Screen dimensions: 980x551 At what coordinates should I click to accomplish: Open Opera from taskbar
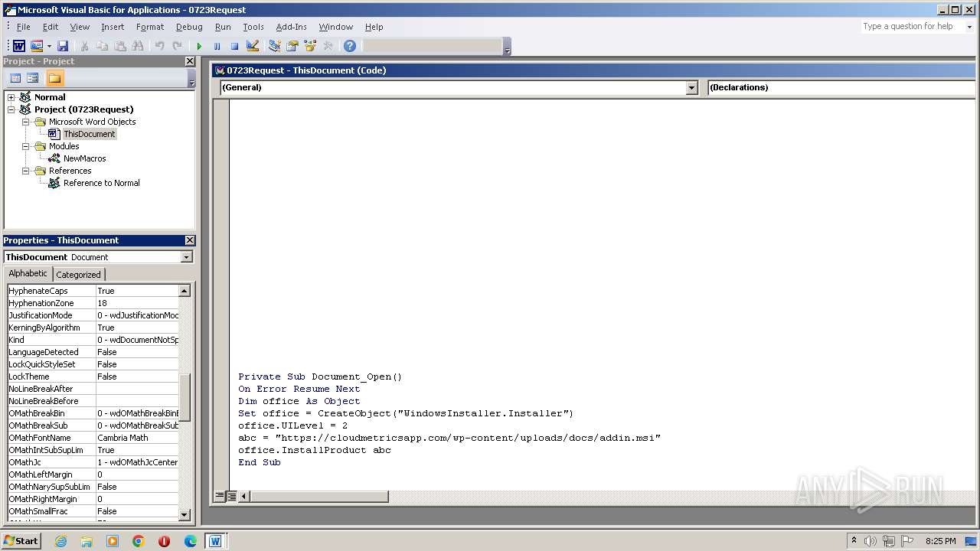(x=164, y=541)
